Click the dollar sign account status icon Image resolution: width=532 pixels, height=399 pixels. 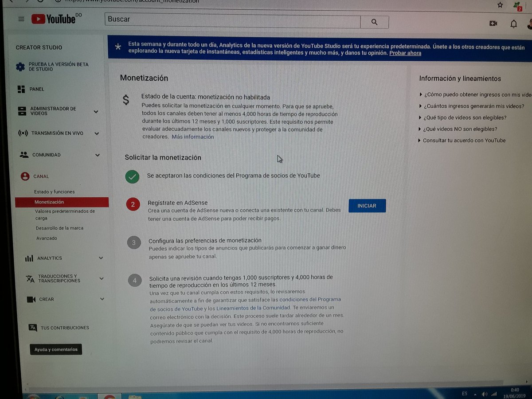126,100
